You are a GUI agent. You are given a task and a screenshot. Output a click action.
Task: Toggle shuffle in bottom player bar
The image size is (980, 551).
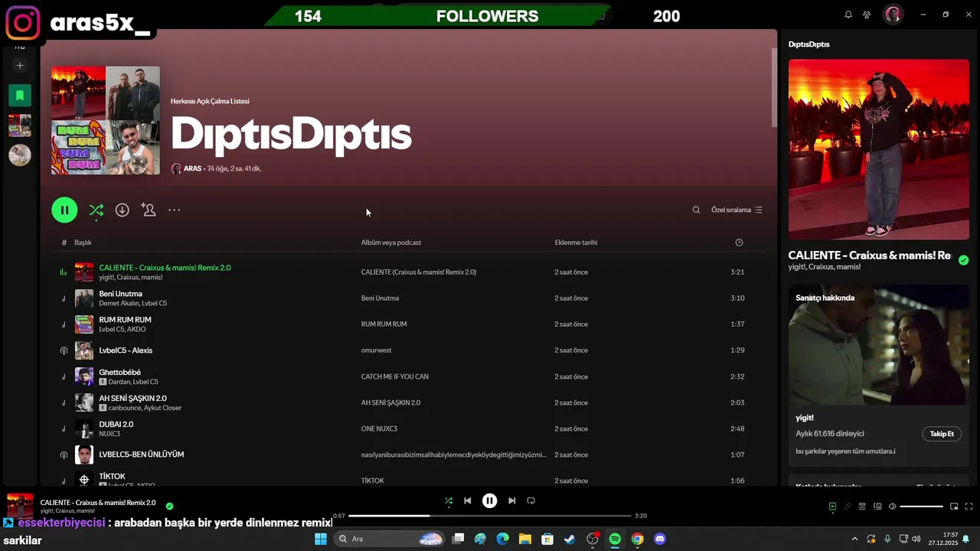pos(449,500)
